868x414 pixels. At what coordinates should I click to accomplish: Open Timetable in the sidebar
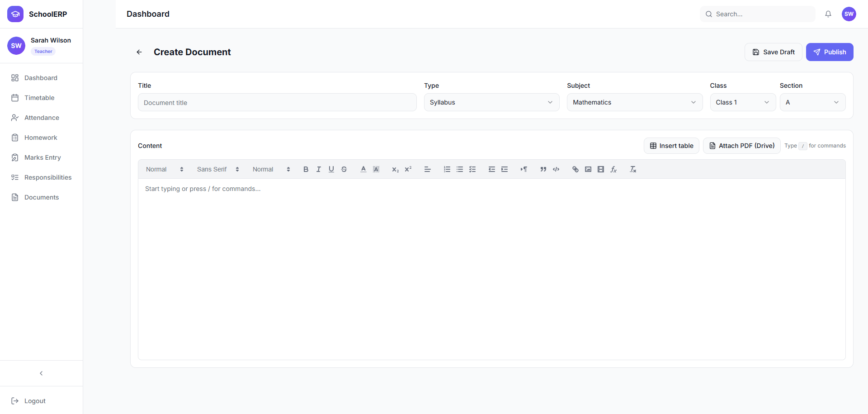41,98
